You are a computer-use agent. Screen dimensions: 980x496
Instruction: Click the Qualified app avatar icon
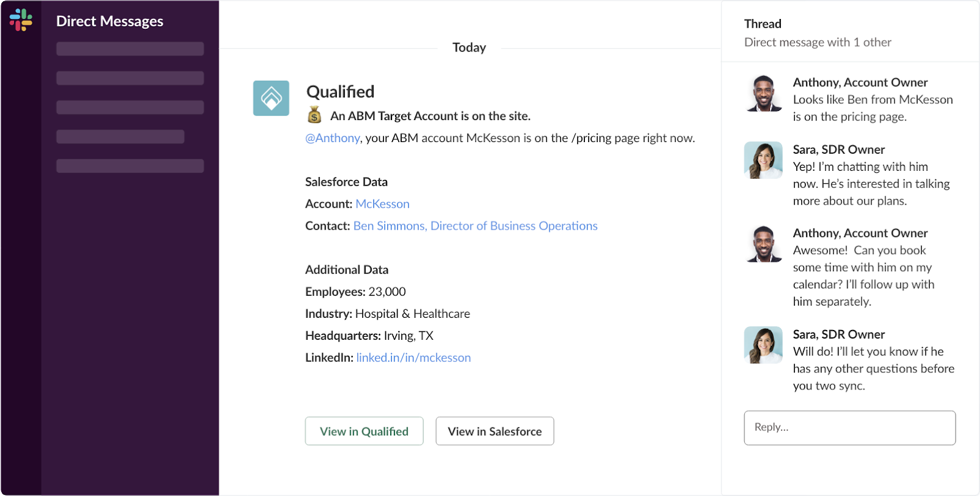coord(271,98)
